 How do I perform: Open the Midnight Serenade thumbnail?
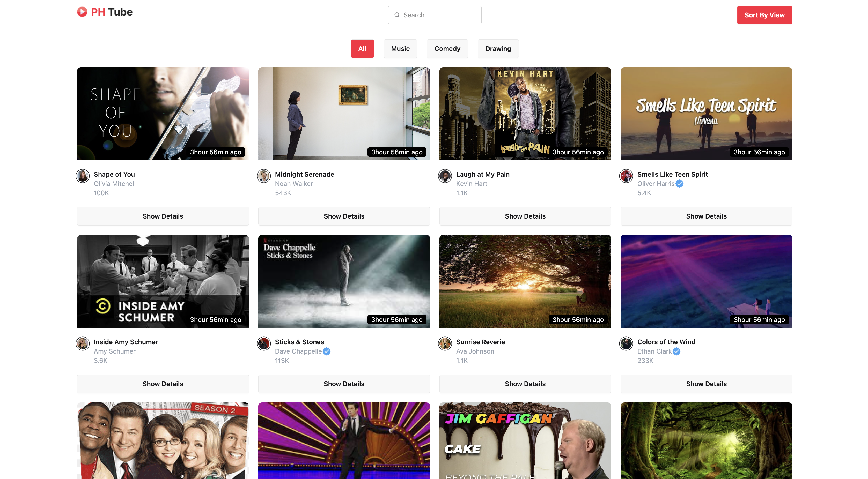tap(344, 114)
